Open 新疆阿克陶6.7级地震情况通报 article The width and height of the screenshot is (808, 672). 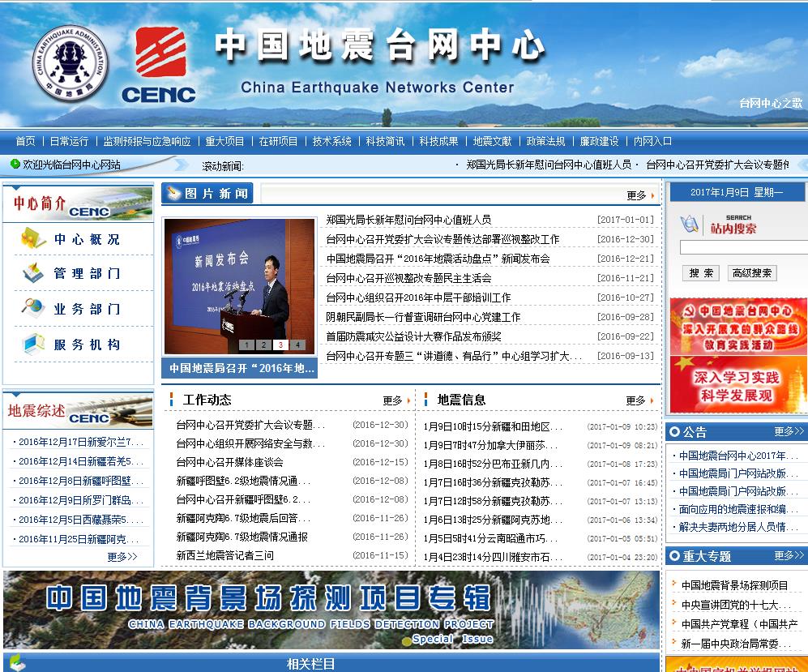(x=242, y=537)
